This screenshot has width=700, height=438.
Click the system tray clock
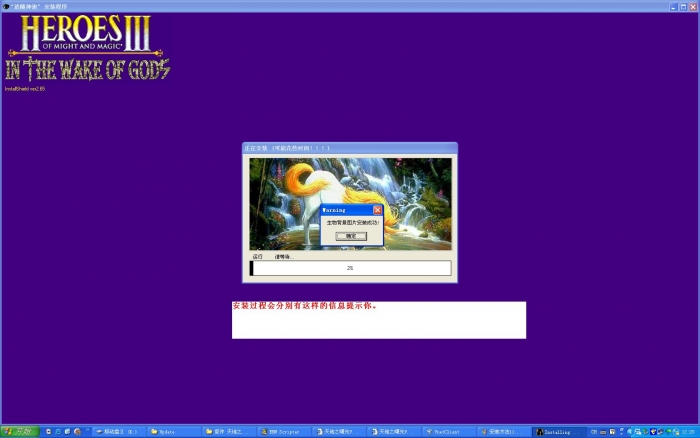(688, 432)
